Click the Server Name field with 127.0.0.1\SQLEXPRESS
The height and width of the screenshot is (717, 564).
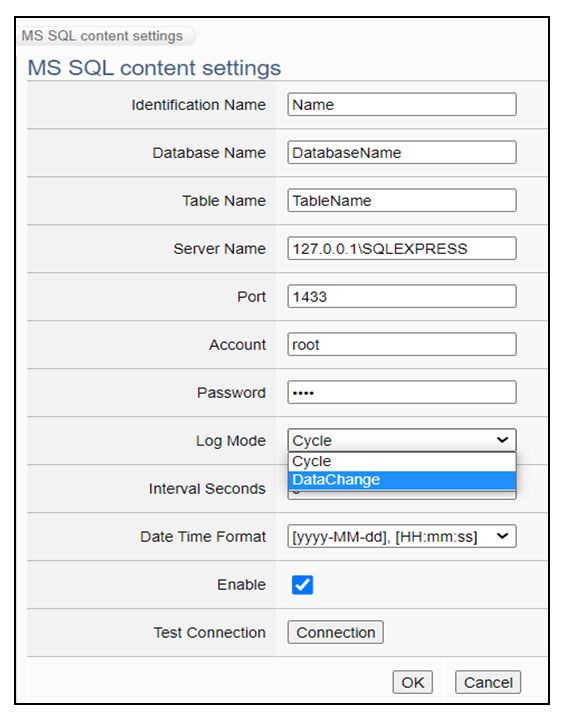(x=402, y=248)
